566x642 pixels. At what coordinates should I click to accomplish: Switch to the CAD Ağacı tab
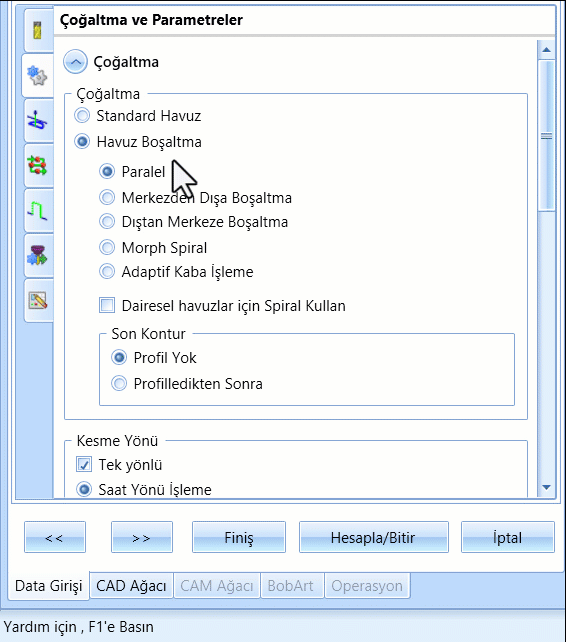pyautogui.click(x=131, y=585)
